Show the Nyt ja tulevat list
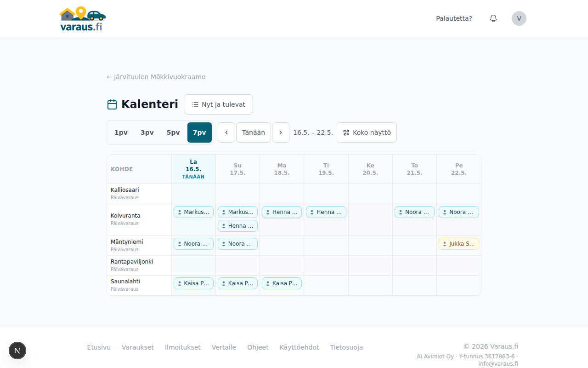The image size is (588, 368). [x=218, y=104]
